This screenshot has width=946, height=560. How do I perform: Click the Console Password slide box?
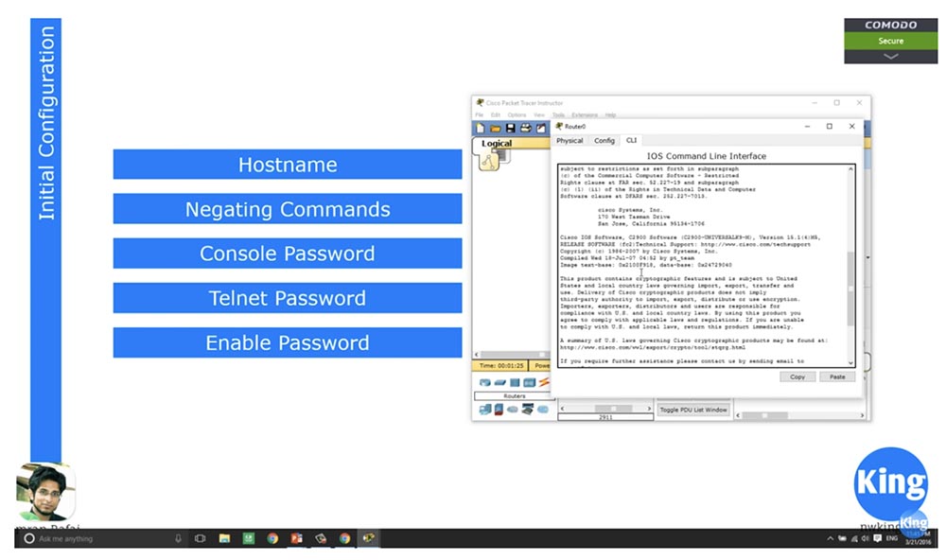click(x=288, y=253)
